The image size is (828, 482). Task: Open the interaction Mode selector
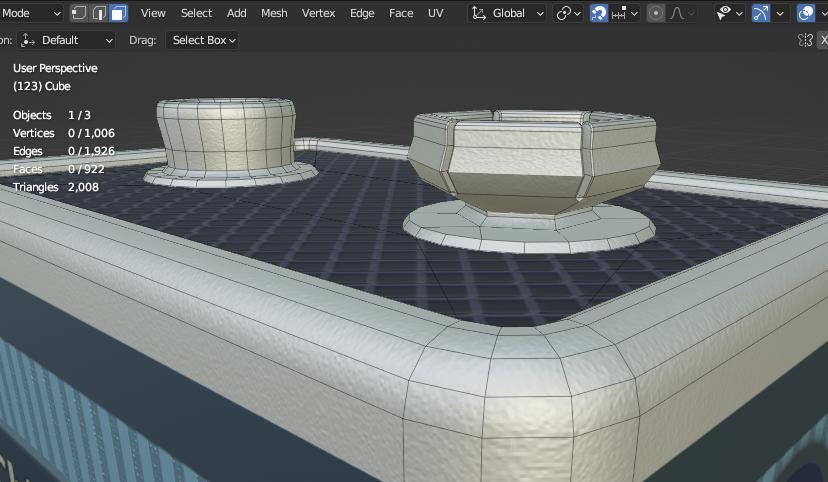click(x=30, y=13)
